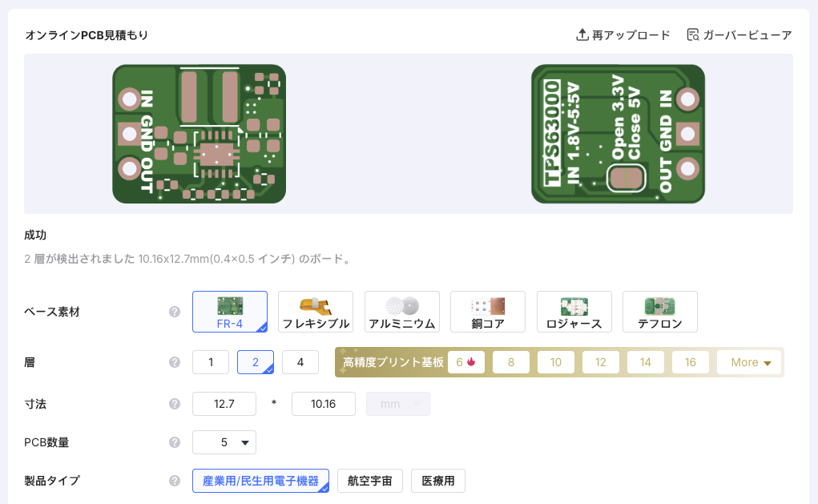Click help icon next to ベース素材
This screenshot has width=818, height=504.
[x=175, y=312]
